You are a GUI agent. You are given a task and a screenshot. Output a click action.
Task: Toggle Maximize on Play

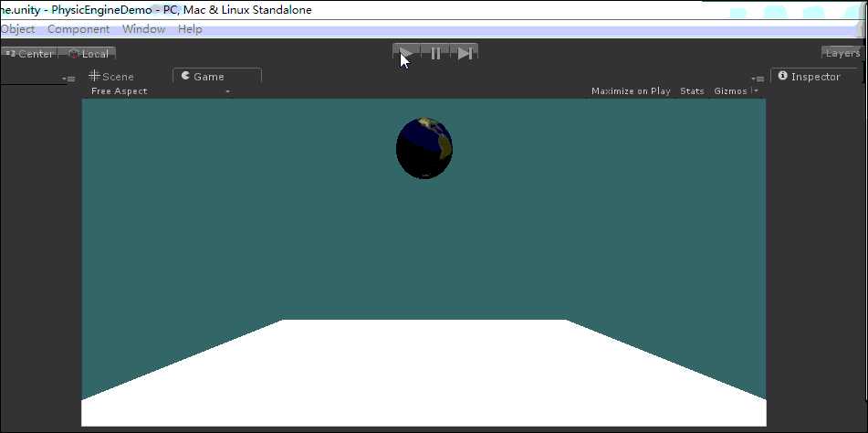pyautogui.click(x=631, y=91)
